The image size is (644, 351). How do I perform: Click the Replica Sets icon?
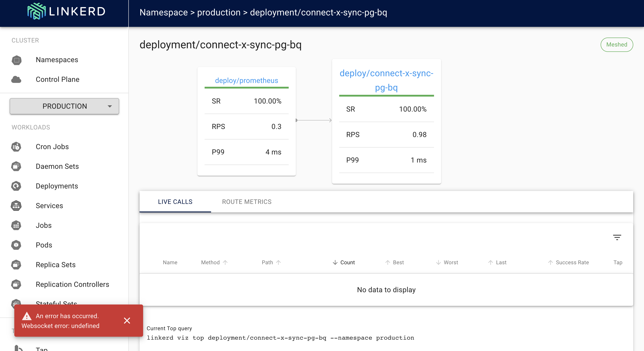[x=16, y=265]
